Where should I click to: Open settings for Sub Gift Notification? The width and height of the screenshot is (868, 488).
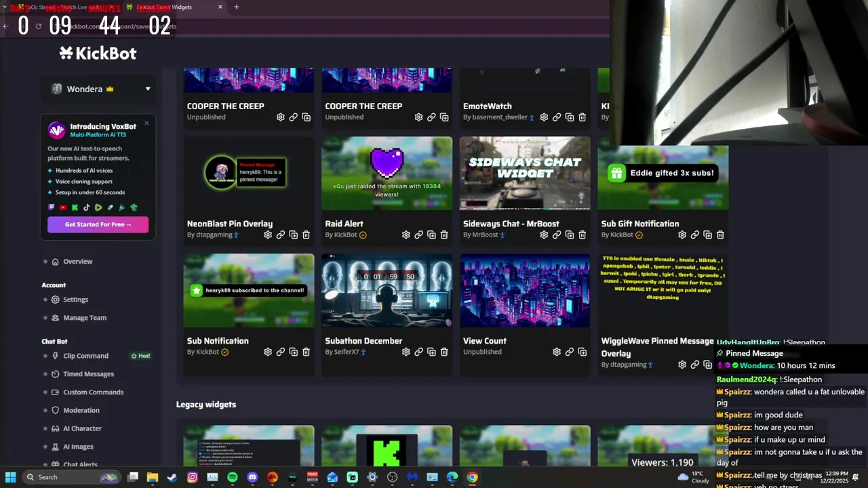coord(682,235)
